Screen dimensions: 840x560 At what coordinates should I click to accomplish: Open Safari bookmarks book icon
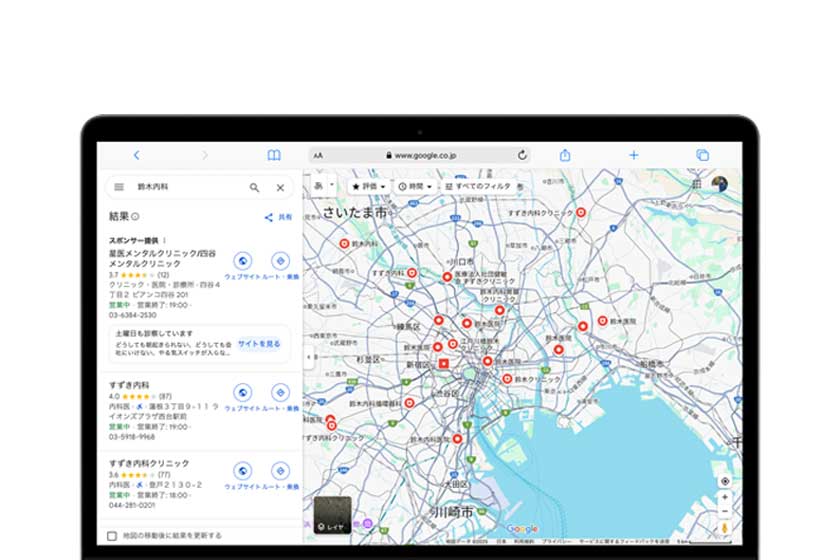(273, 155)
